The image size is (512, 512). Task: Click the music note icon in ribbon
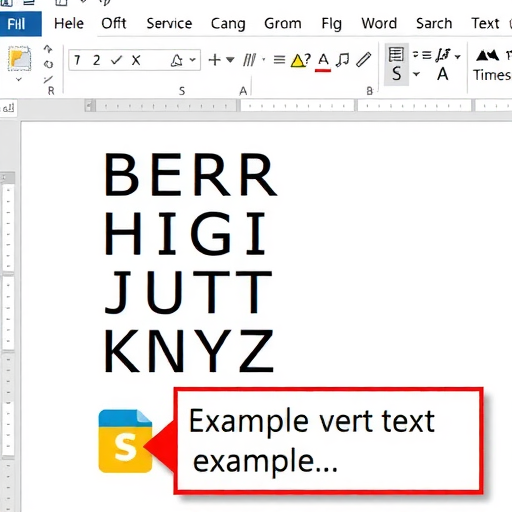pos(342,60)
